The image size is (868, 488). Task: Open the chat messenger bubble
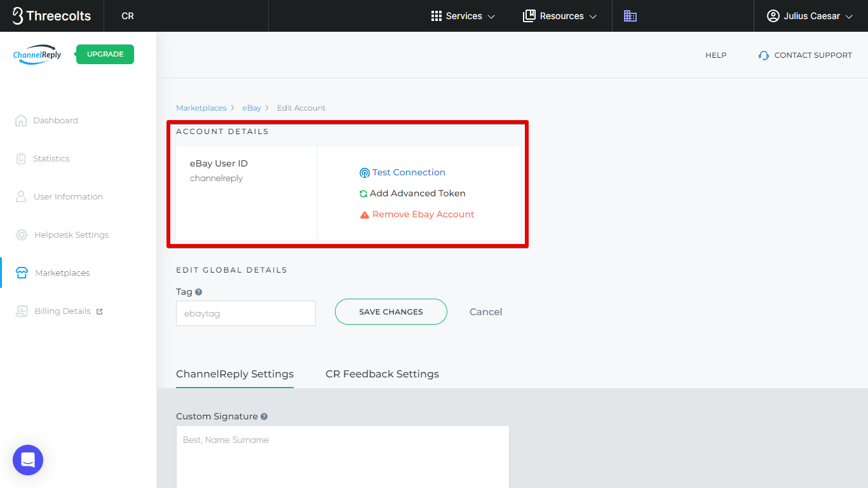coord(28,460)
